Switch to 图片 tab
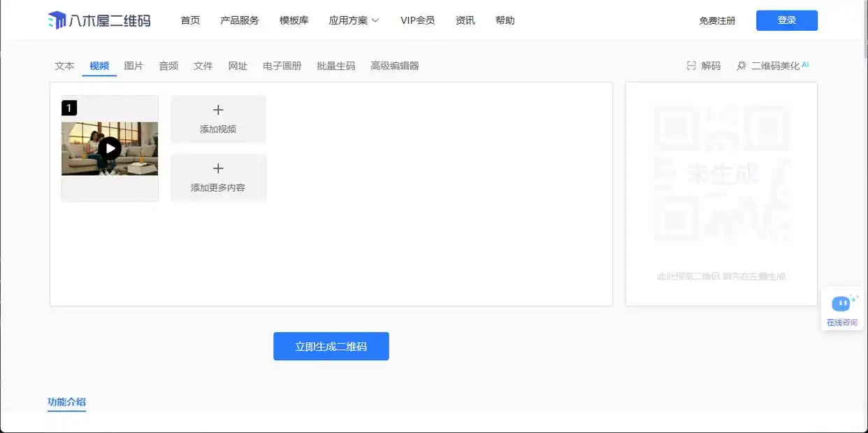The height and width of the screenshot is (433, 868). (x=133, y=66)
